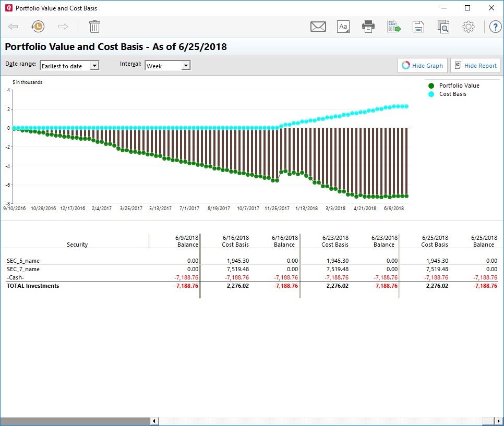Delete the report with trash icon

tap(94, 27)
